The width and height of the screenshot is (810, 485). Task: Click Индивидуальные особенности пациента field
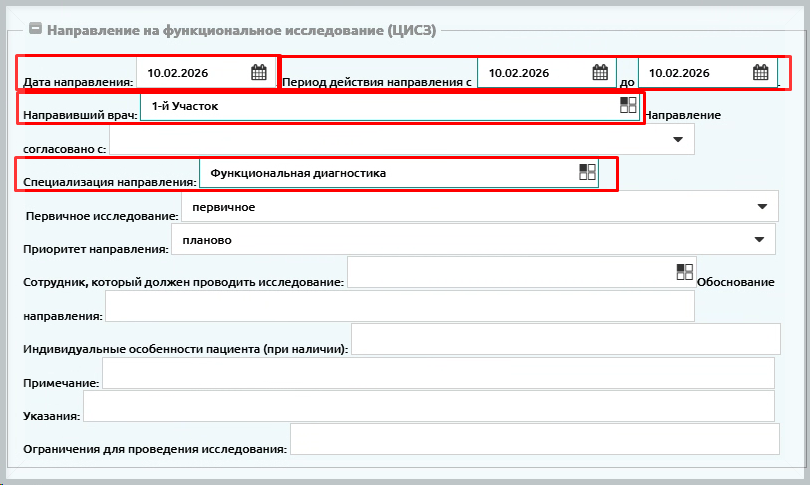tap(565, 339)
